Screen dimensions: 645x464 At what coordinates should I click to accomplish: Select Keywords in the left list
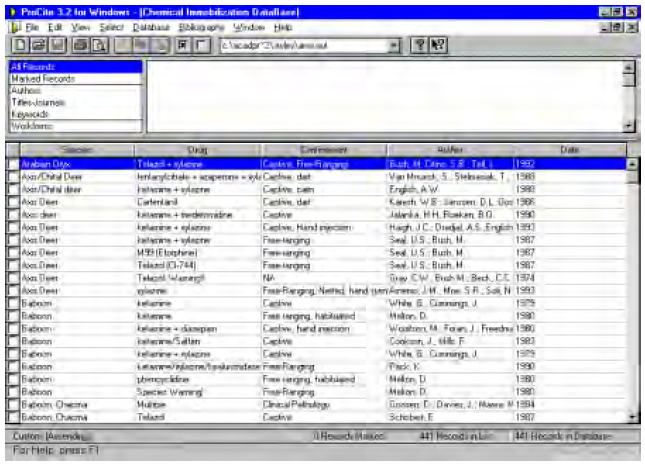click(x=76, y=114)
